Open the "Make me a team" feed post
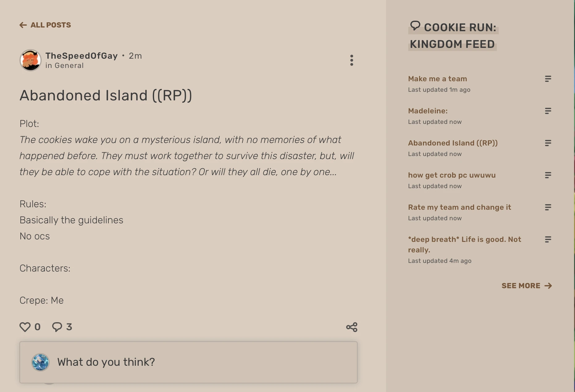This screenshot has height=392, width=575. tap(437, 79)
